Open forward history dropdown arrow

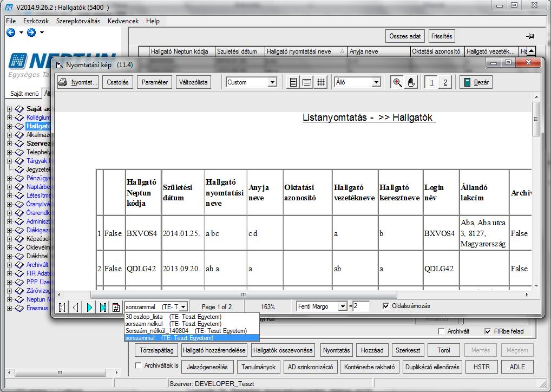(42, 32)
